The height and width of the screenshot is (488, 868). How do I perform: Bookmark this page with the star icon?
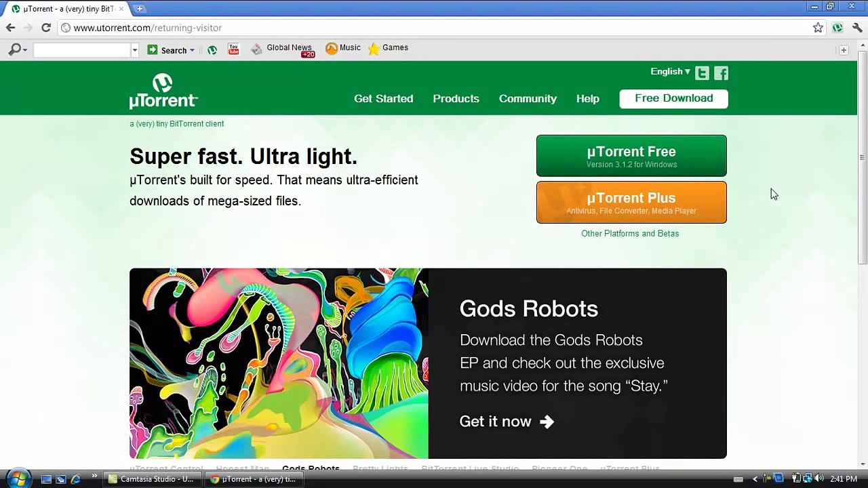(x=818, y=28)
